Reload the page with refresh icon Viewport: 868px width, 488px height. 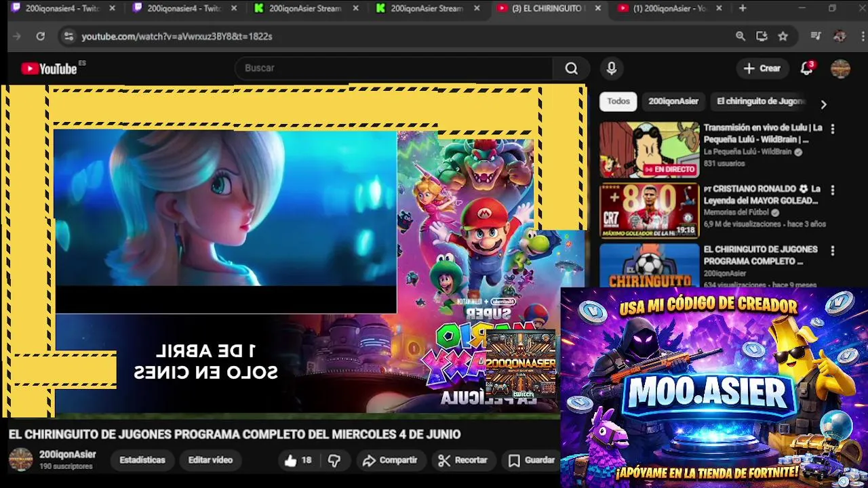40,37
